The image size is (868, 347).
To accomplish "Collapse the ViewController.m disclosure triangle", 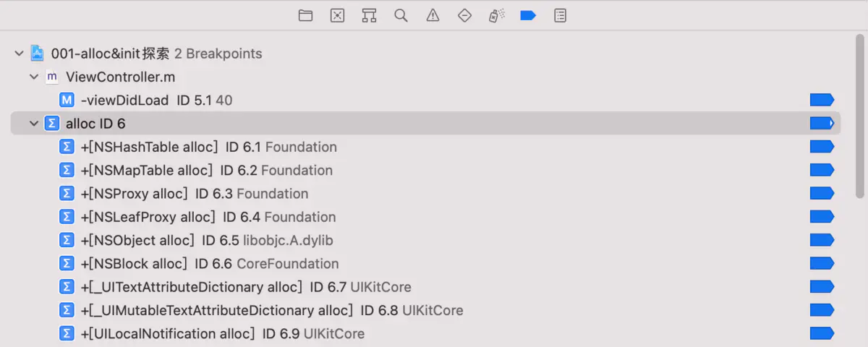I will pos(33,77).
